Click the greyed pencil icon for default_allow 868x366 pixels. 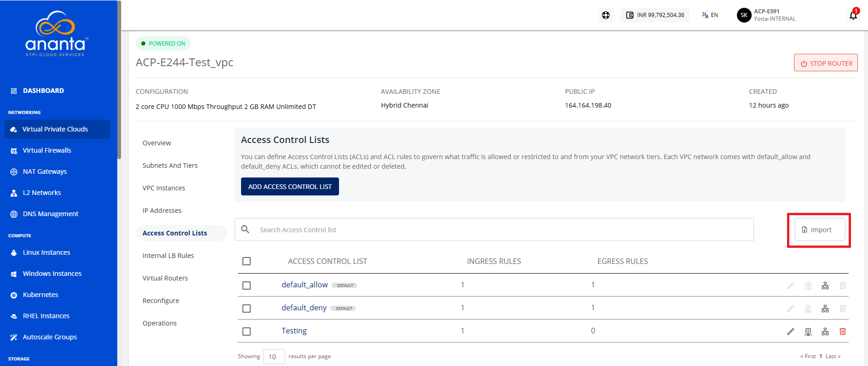[791, 286]
